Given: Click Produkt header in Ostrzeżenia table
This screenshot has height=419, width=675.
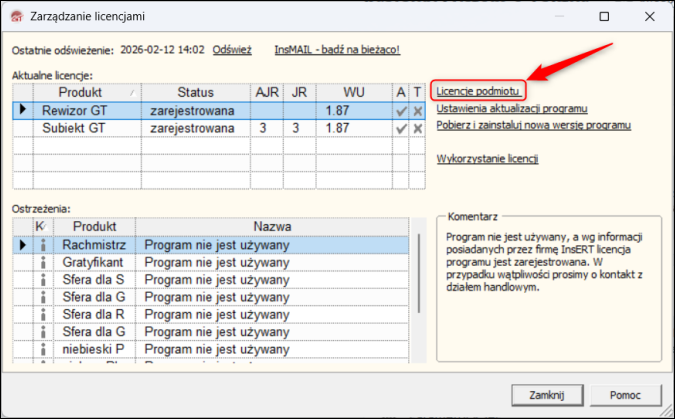Looking at the screenshot, I should 95,227.
